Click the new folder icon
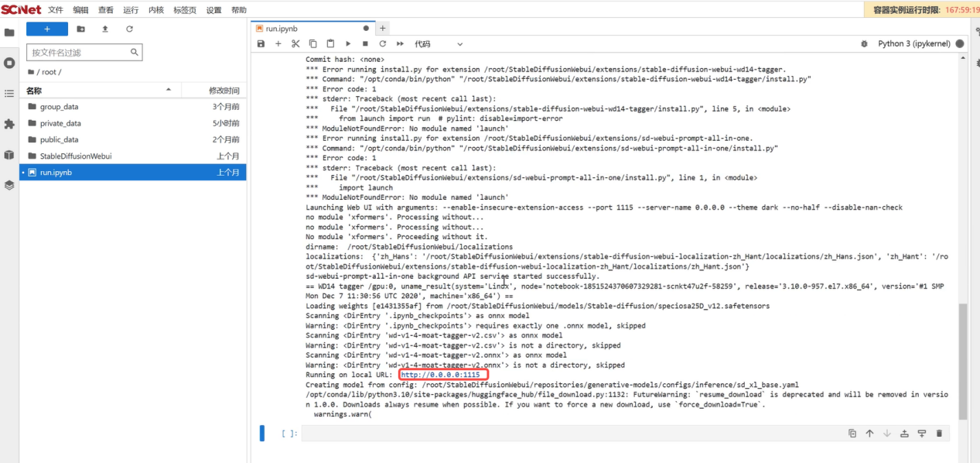 [81, 29]
